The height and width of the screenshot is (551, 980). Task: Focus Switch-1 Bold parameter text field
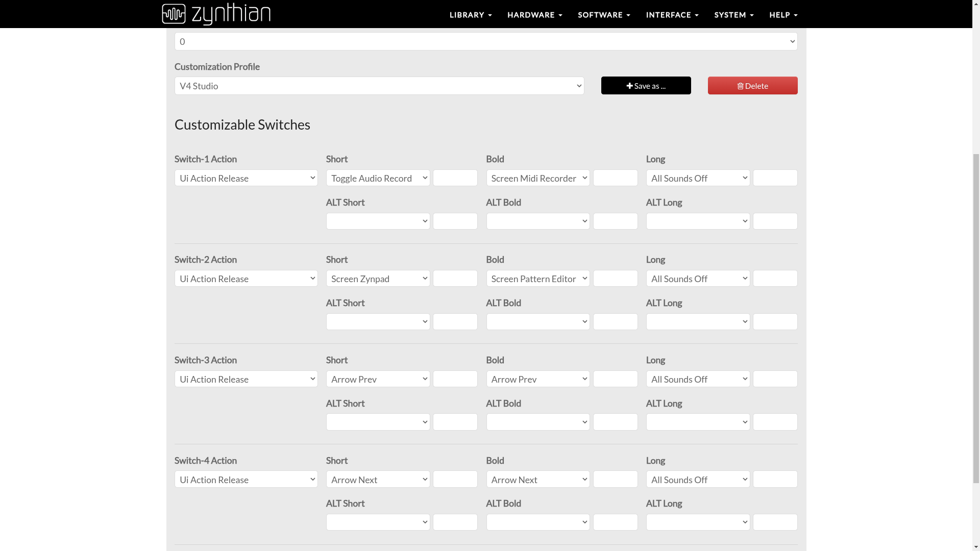click(x=616, y=178)
